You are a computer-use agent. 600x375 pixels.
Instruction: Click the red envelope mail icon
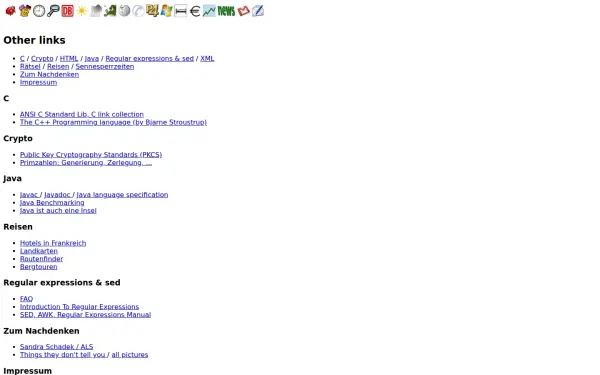243,11
